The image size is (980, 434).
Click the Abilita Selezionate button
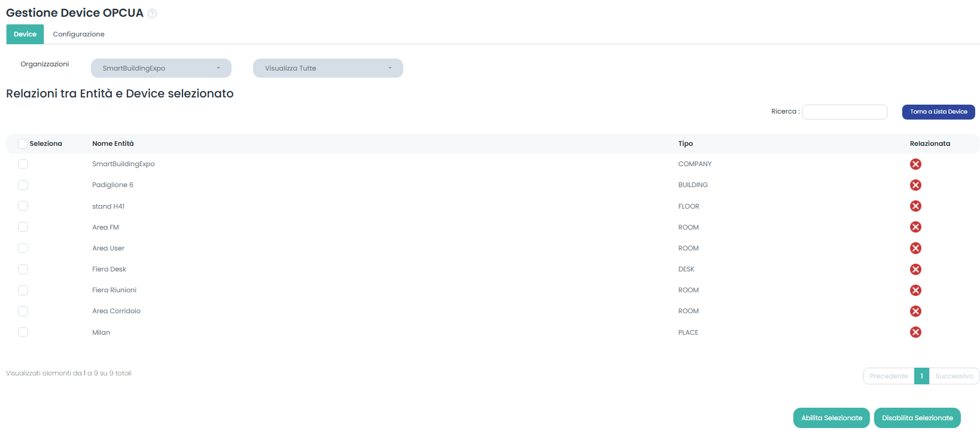832,418
